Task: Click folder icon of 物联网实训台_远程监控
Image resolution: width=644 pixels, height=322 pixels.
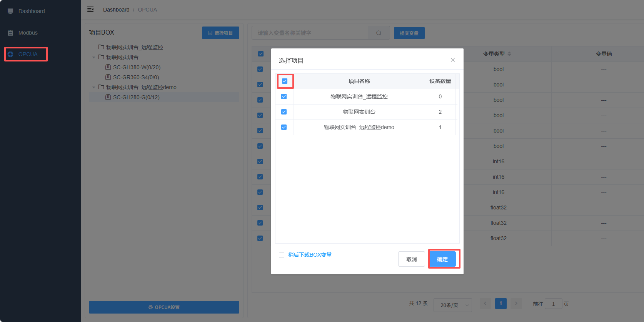Action: 101,47
